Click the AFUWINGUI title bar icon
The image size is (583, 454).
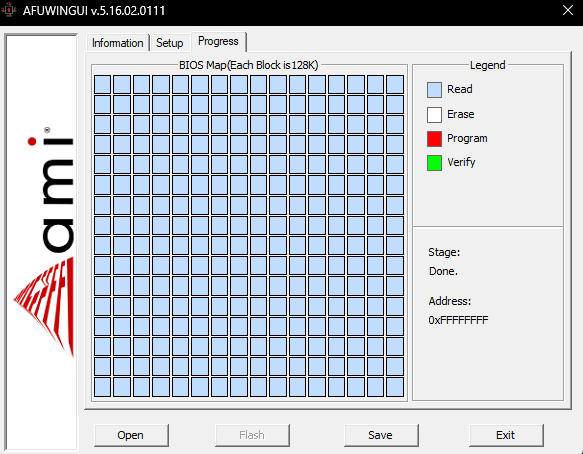point(9,10)
